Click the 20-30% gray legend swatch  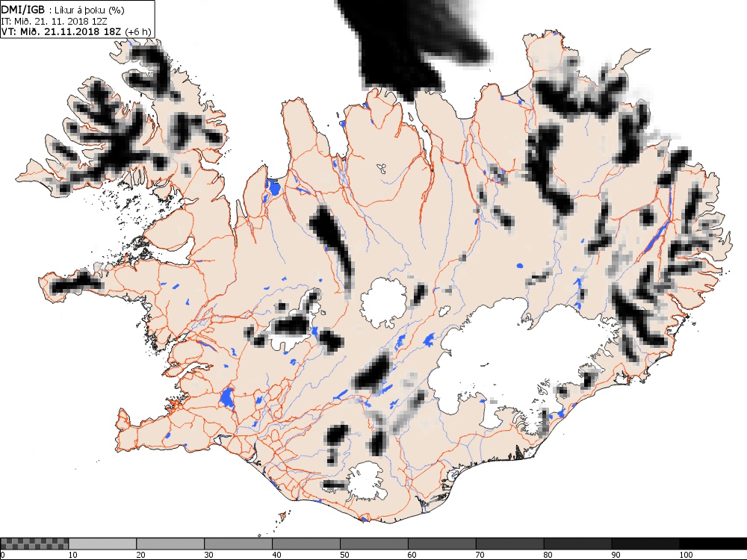coord(170,544)
